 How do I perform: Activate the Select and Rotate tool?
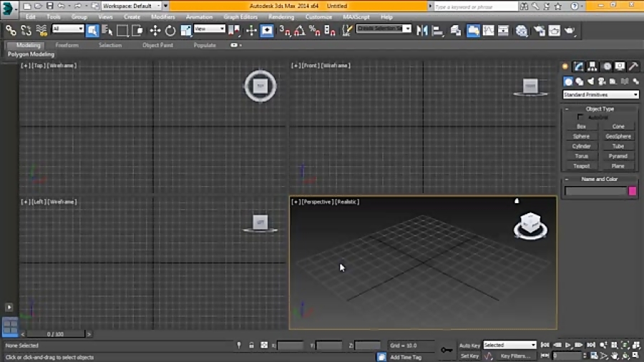(170, 30)
